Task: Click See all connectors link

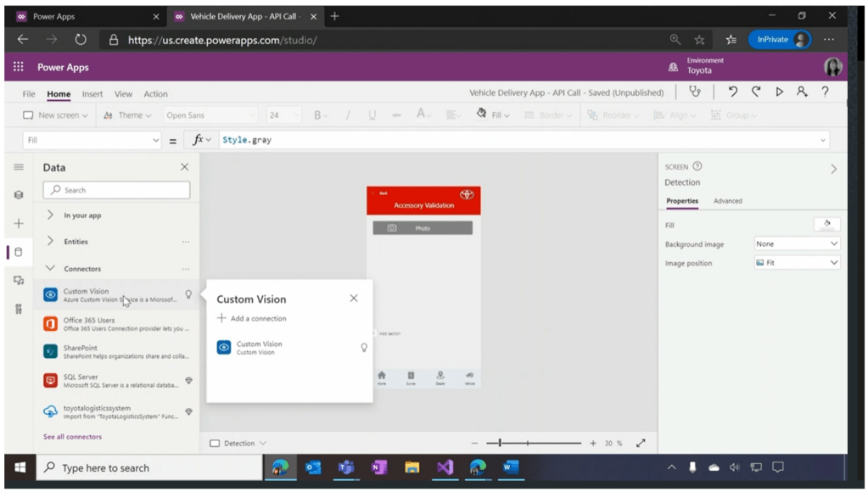Action: pos(72,437)
